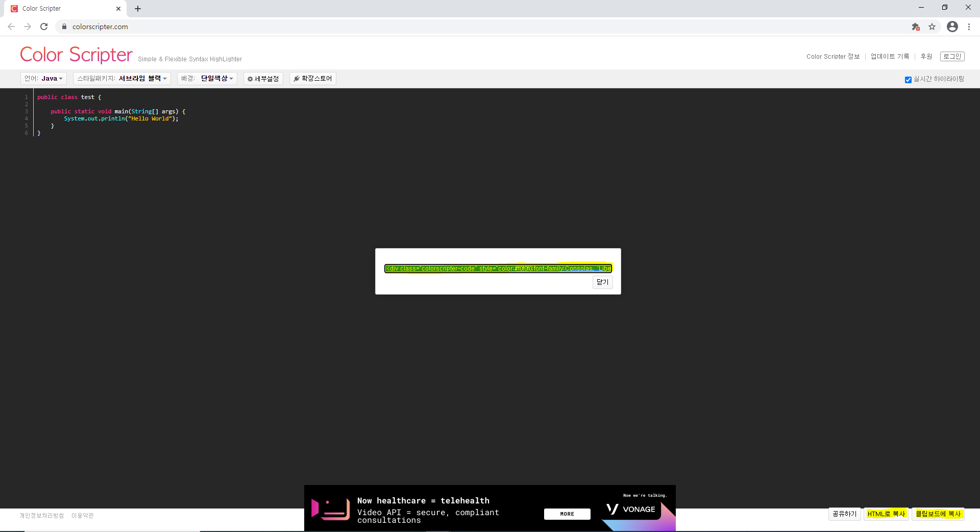The image size is (980, 532).
Task: Restore down the browser window
Action: 945,8
